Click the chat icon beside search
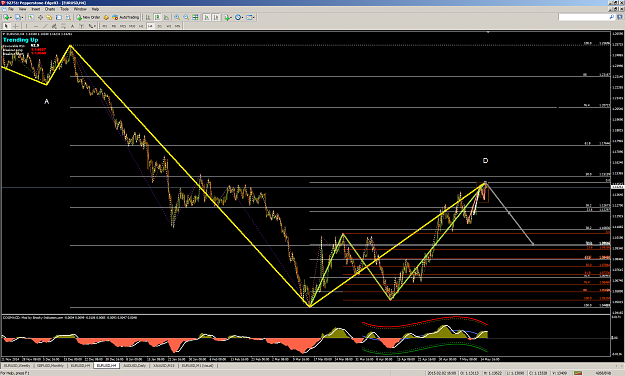The image size is (625, 376). pyautogui.click(x=620, y=17)
